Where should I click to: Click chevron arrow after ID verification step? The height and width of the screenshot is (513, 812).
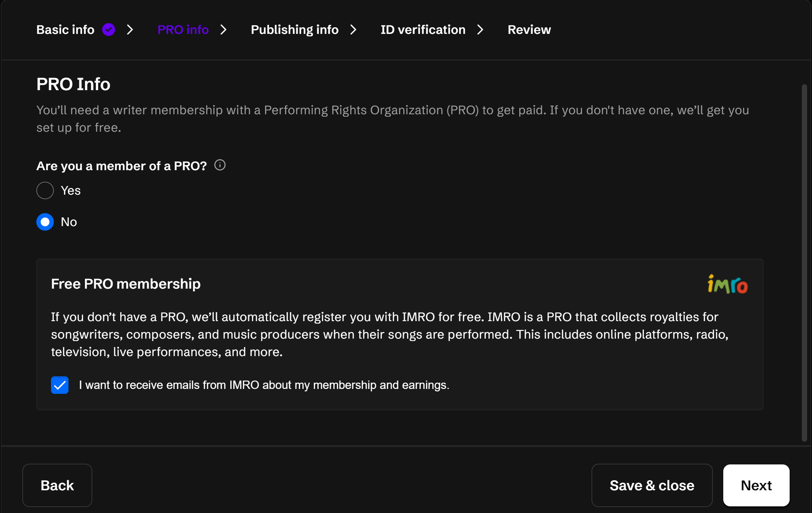480,30
